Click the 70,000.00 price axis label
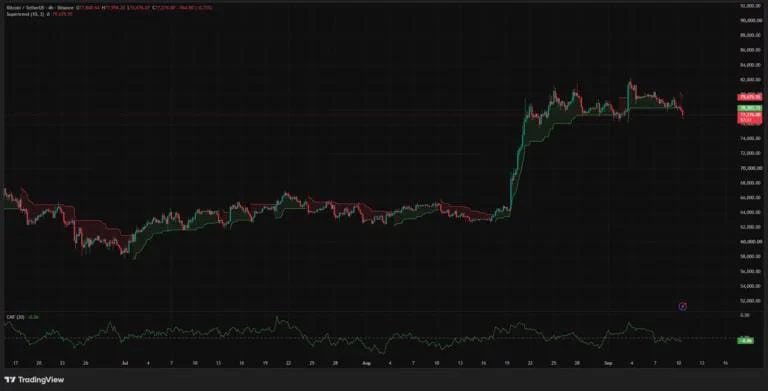 coord(751,168)
